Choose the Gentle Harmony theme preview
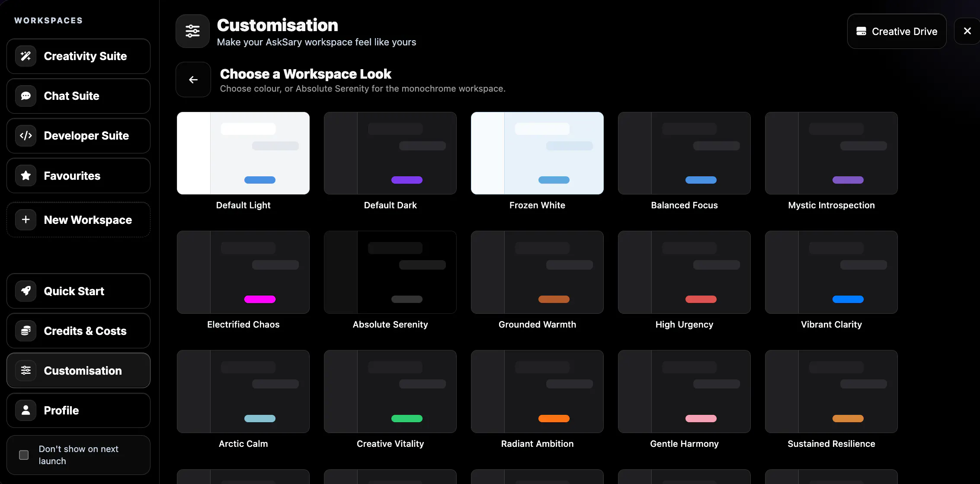The width and height of the screenshot is (980, 484). (684, 392)
